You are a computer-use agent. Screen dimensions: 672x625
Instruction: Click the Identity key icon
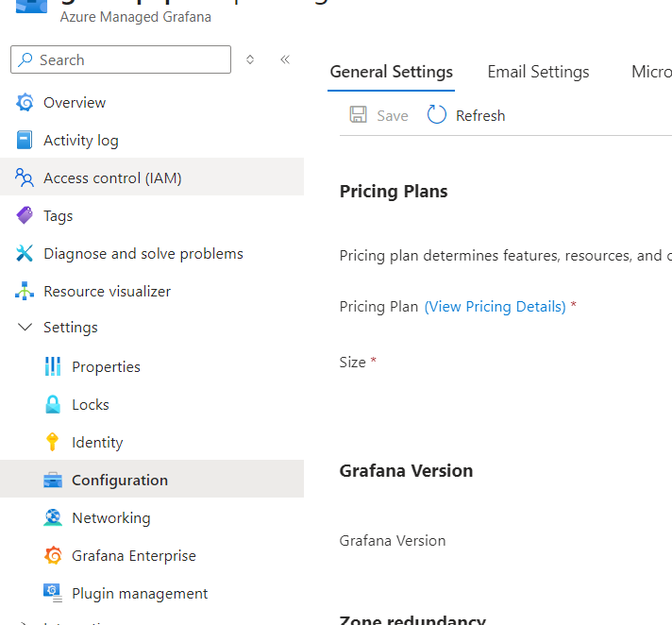click(x=53, y=443)
